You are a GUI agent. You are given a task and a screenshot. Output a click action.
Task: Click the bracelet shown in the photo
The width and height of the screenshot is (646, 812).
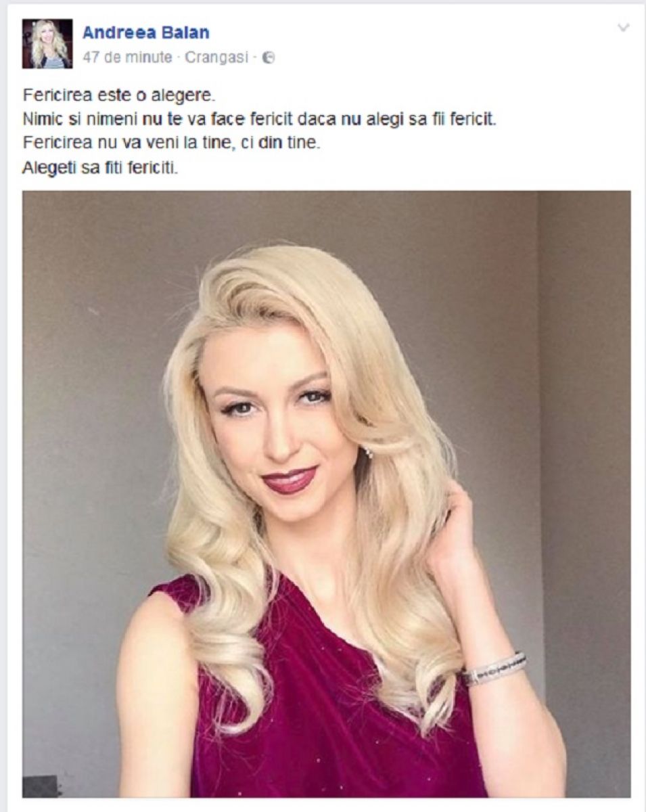[494, 668]
